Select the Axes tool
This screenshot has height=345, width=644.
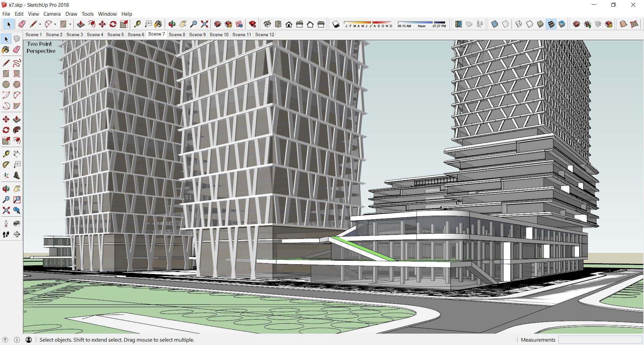(x=6, y=176)
